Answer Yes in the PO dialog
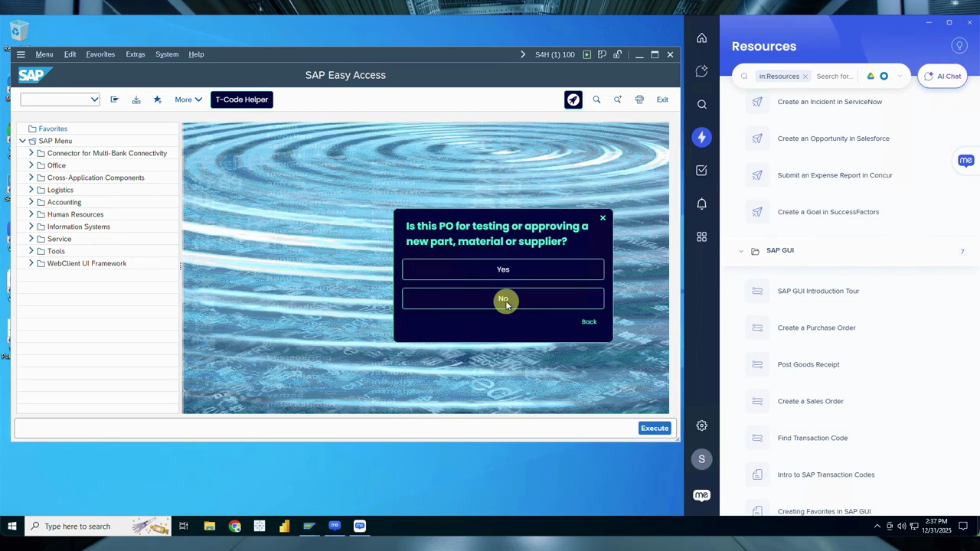Image resolution: width=980 pixels, height=551 pixels. point(503,269)
